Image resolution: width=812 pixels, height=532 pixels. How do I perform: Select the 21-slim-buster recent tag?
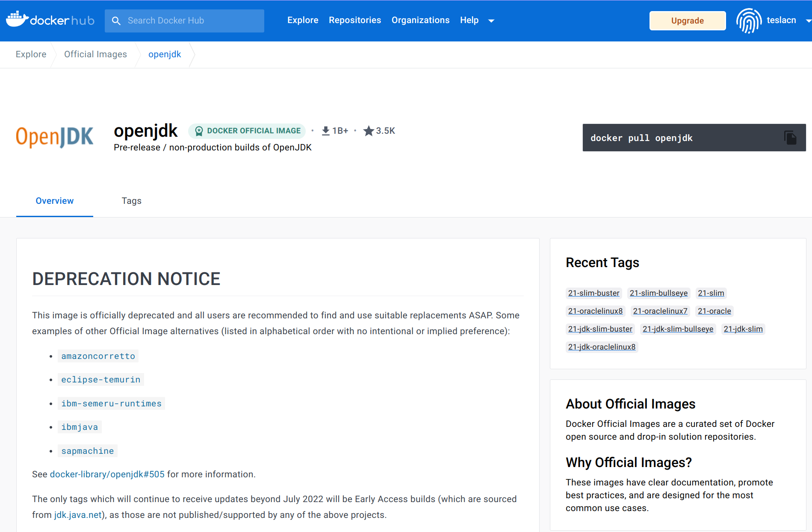(x=593, y=293)
